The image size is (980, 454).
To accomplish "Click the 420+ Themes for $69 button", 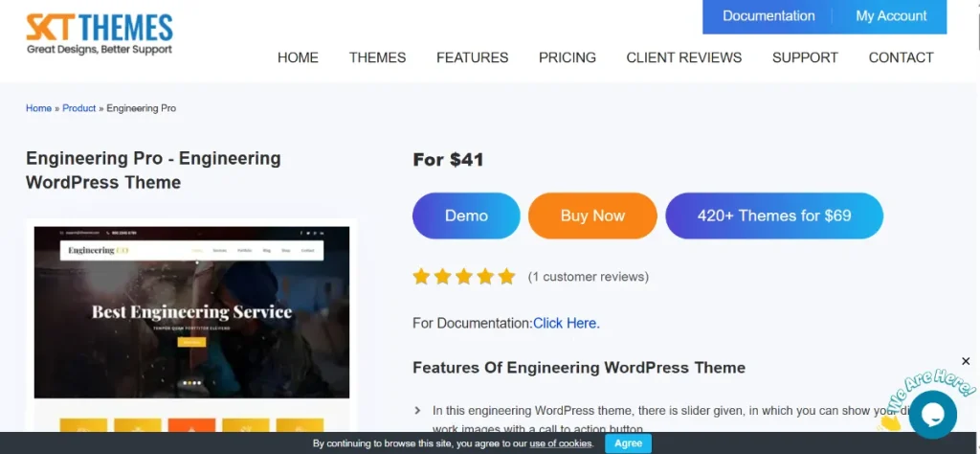I will [x=774, y=216].
